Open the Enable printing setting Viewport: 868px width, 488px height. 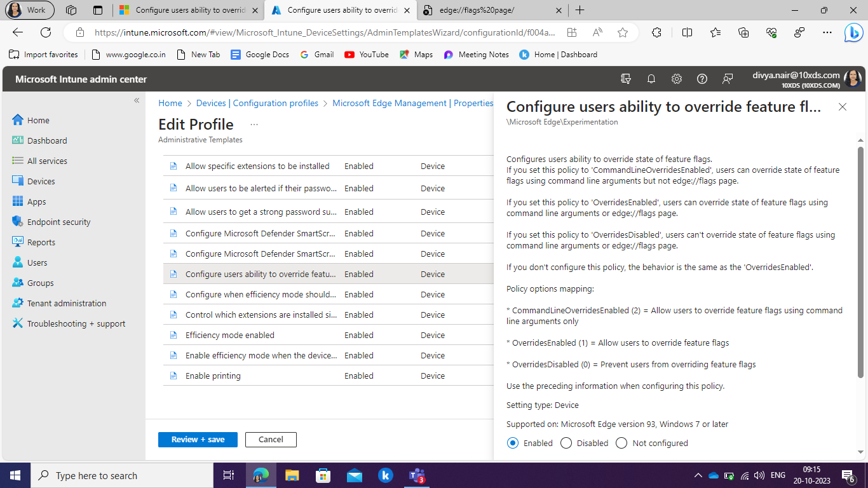[x=213, y=376]
